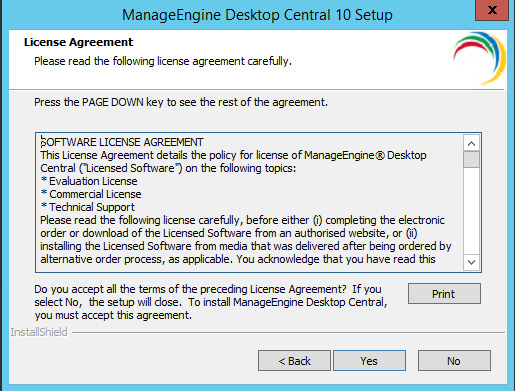Screen dimensions: 515x391
Task: Click the license scrollbar up arrow
Action: (x=471, y=144)
